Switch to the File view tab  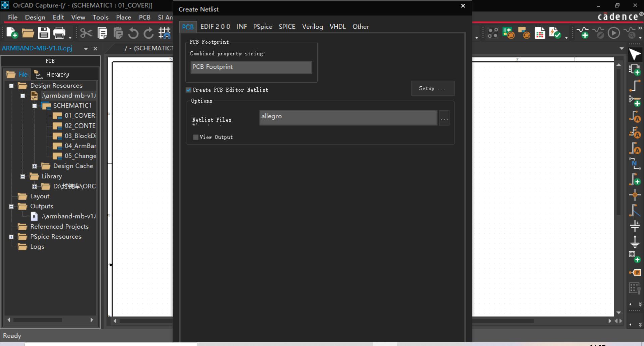click(x=17, y=75)
